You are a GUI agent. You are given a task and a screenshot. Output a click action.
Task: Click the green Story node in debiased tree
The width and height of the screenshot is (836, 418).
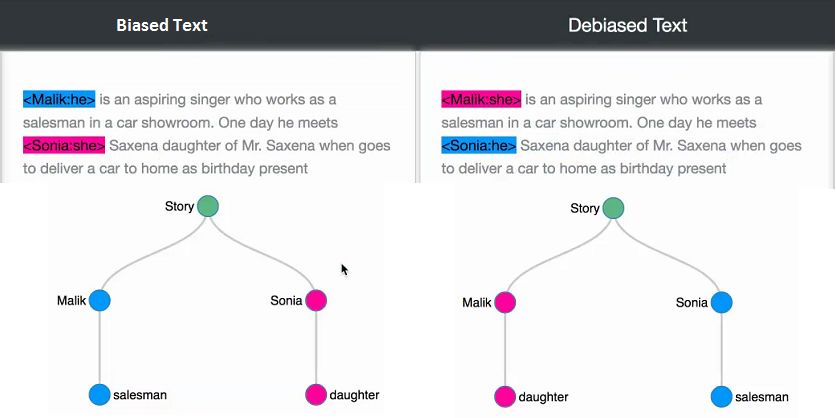(x=613, y=208)
